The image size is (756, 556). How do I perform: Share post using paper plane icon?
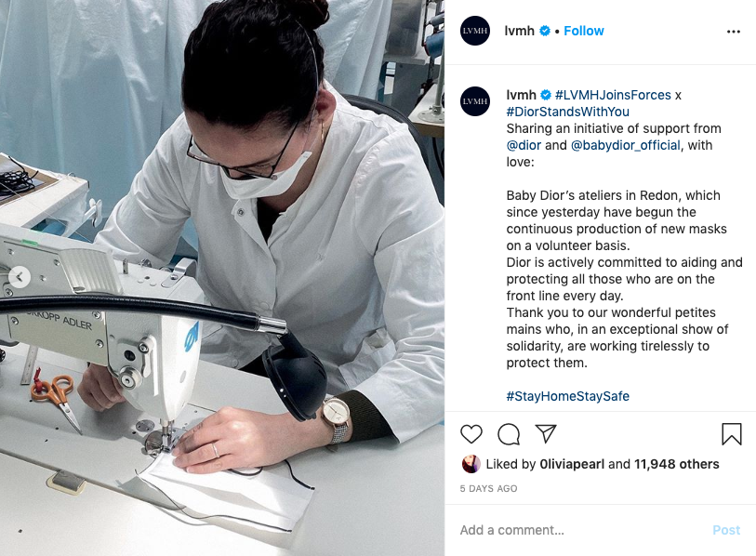click(x=546, y=433)
